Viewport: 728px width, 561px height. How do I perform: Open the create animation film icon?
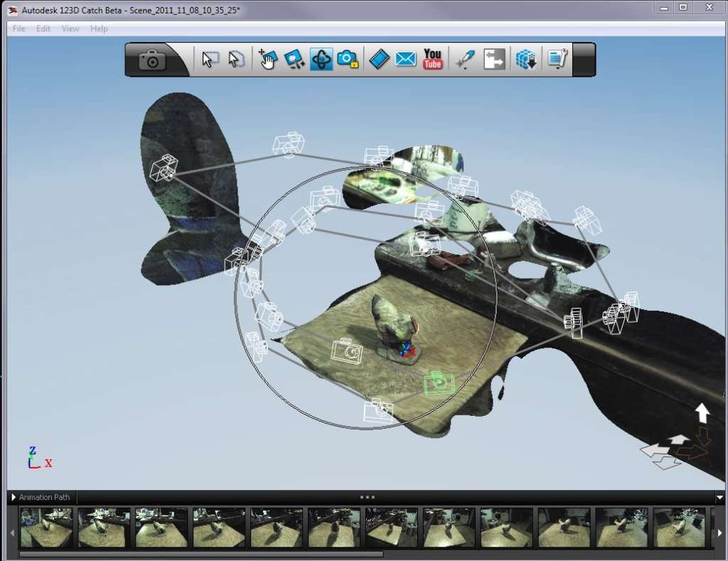pos(380,60)
